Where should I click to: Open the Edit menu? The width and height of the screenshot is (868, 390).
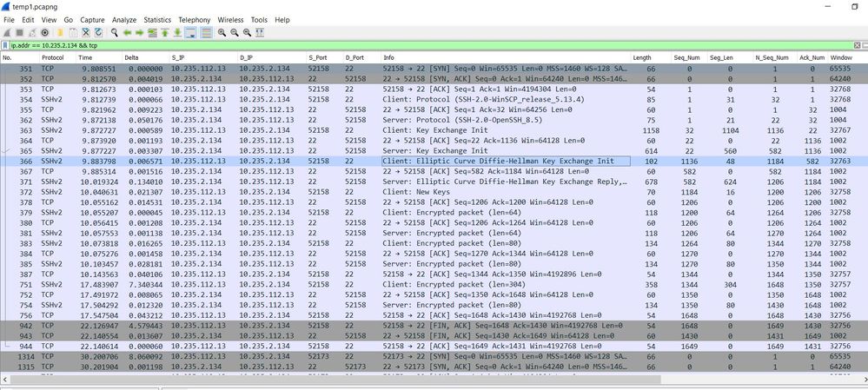coord(28,20)
